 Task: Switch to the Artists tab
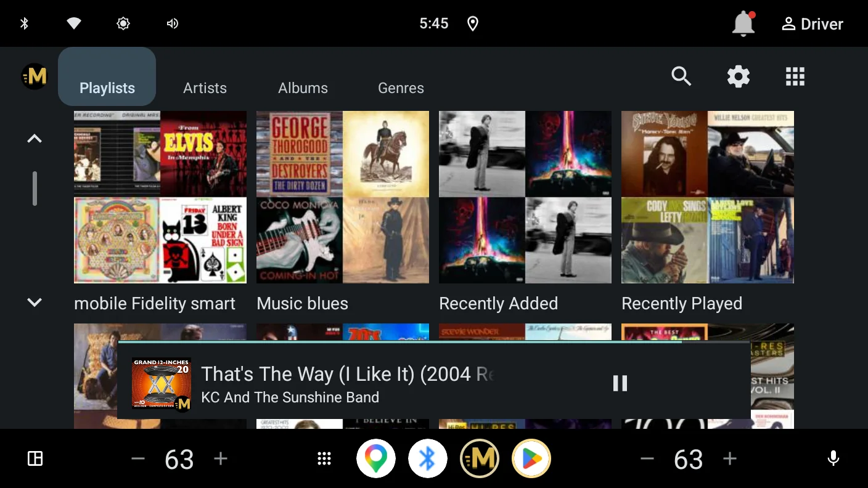205,88
